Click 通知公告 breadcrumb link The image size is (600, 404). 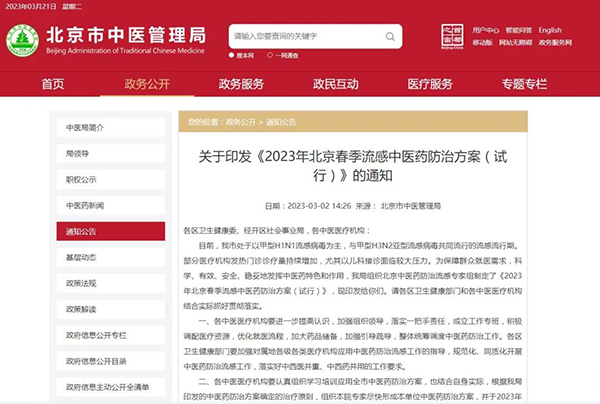(x=282, y=121)
